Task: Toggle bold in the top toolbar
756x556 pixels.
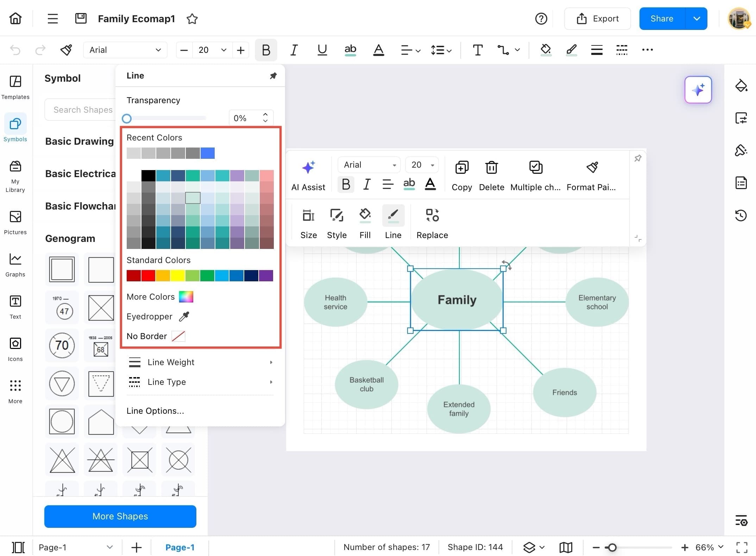Action: click(266, 50)
